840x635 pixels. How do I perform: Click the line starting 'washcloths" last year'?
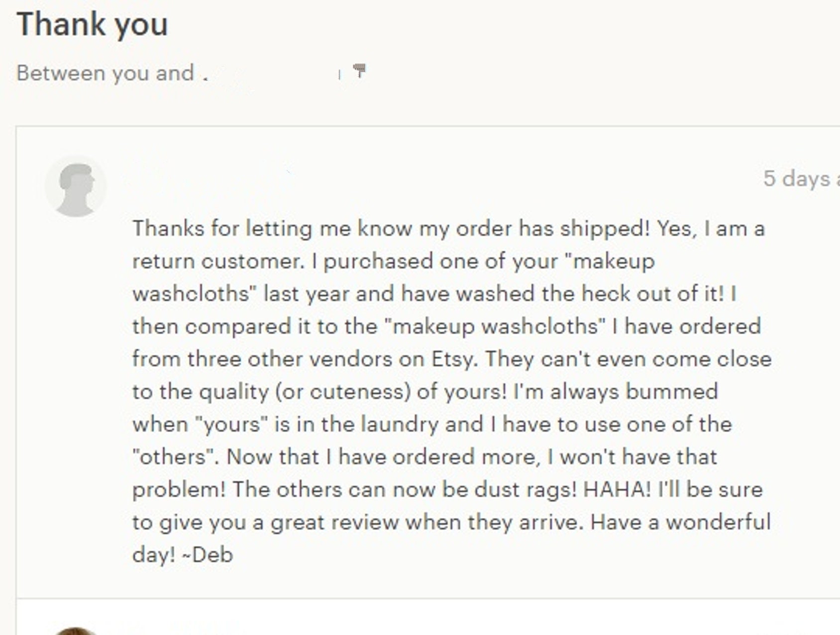coord(434,294)
